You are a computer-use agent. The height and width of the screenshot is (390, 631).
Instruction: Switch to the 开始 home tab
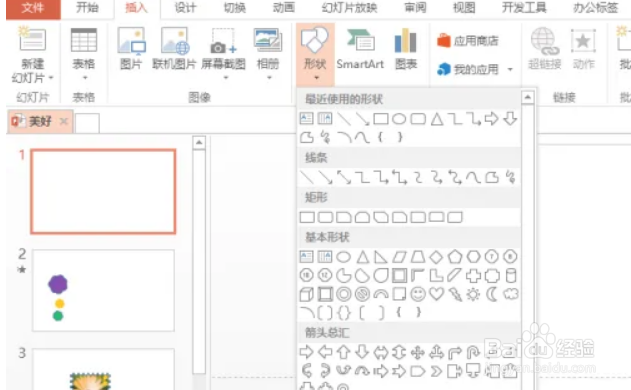[87, 8]
